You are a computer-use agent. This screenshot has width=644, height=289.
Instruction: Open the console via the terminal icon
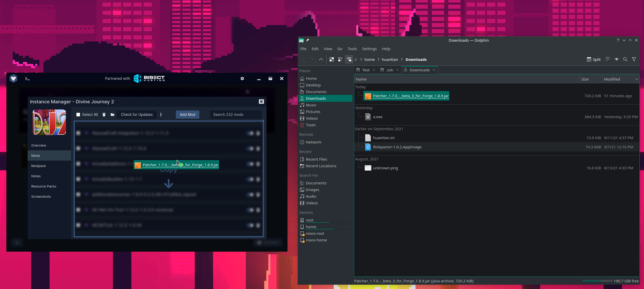(27, 79)
